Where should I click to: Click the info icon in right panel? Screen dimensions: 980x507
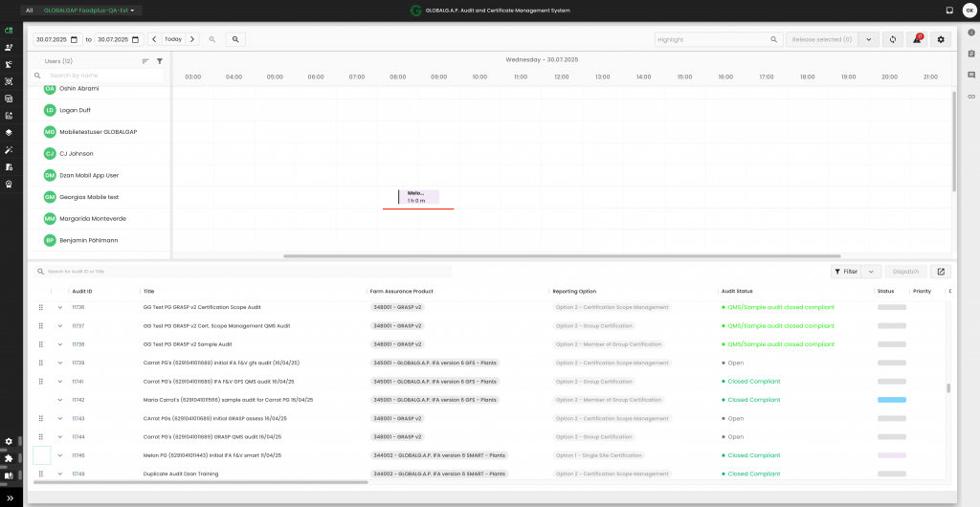point(971,33)
